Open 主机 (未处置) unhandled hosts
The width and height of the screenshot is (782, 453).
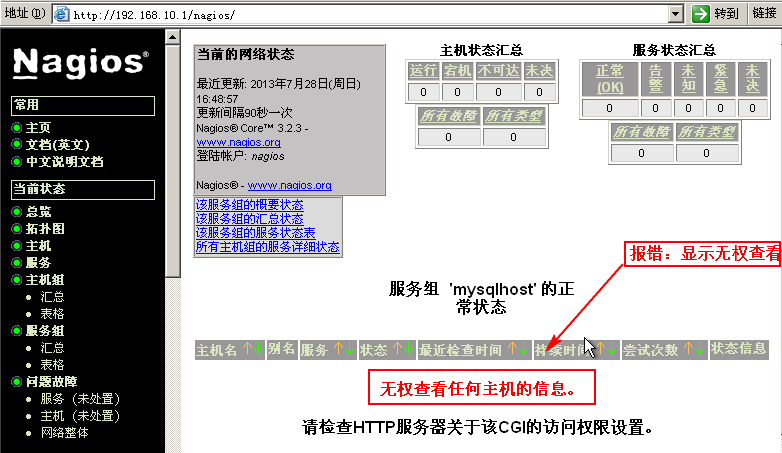pos(80,416)
